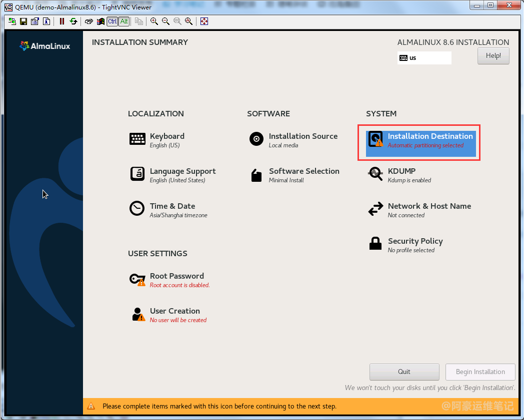
Task: Open Time & Date settings
Action: 172,206
